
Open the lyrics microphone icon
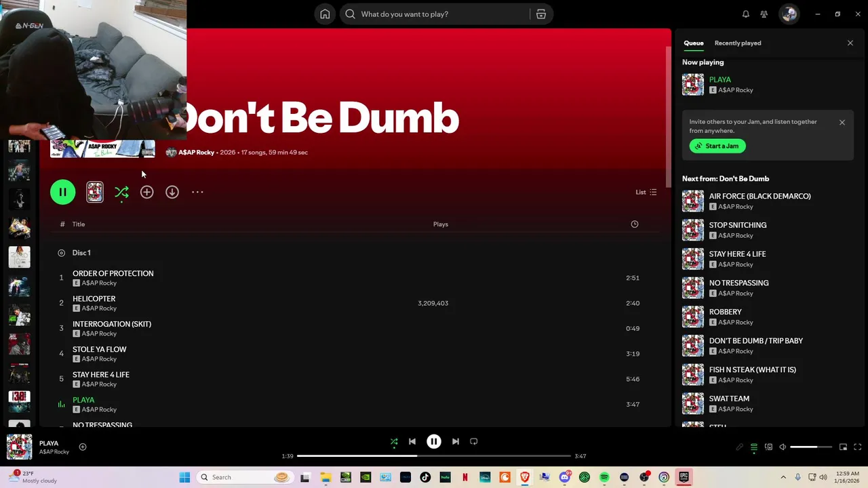740,447
